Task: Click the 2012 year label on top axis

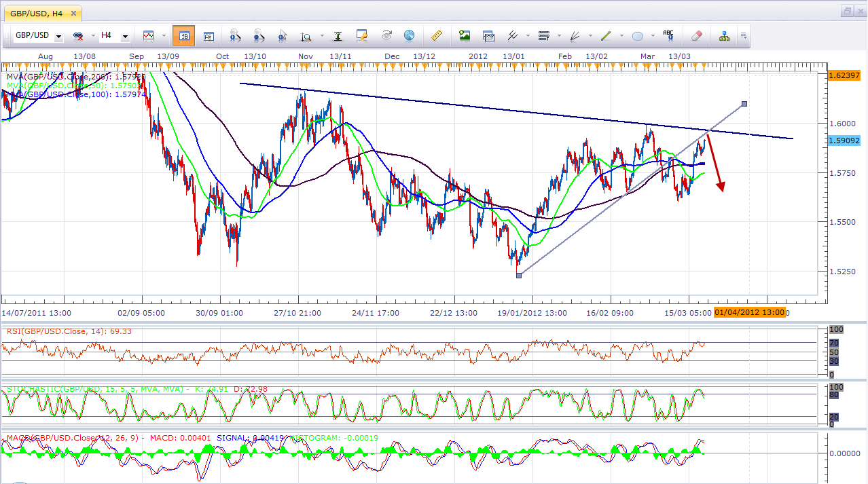Action: [x=480, y=56]
